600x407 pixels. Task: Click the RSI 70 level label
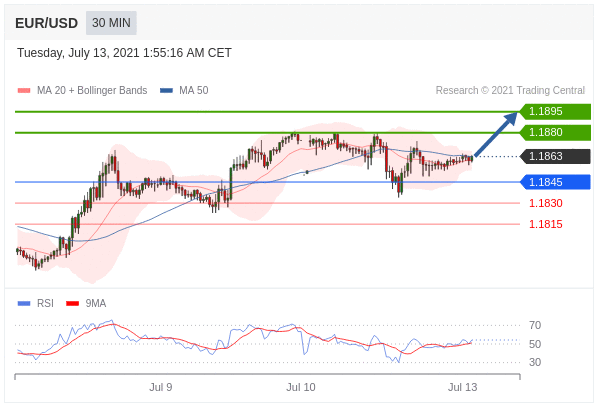pos(535,325)
